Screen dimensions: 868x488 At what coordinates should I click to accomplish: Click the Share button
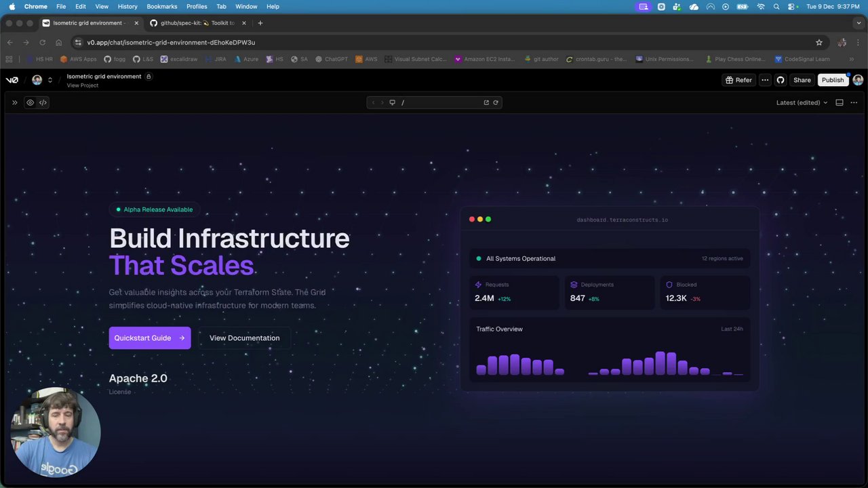[802, 80]
